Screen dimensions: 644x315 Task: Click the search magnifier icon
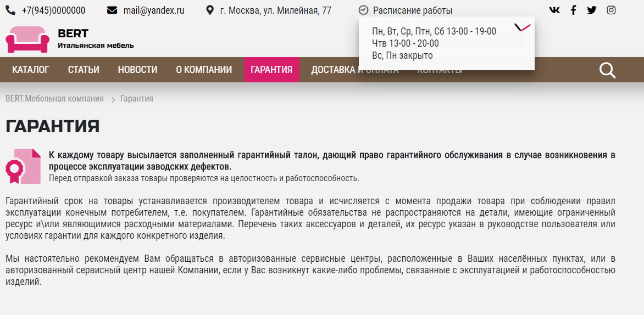[x=607, y=70]
